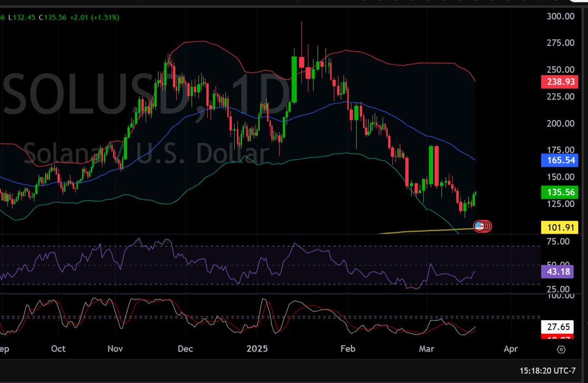This screenshot has width=588, height=383.
Task: Click the 225.00 price scale label
Action: [561, 97]
